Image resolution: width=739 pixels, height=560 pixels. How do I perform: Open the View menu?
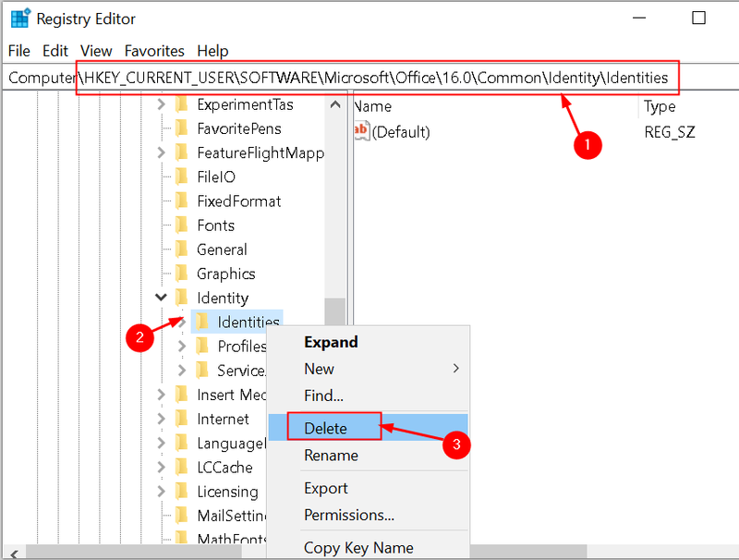point(96,51)
